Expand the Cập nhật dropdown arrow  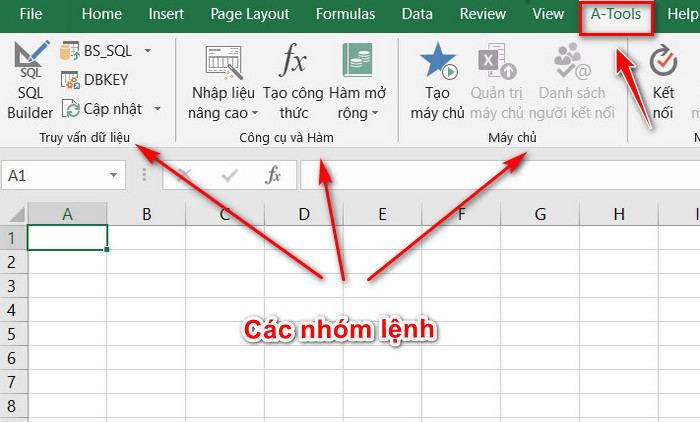(x=158, y=109)
